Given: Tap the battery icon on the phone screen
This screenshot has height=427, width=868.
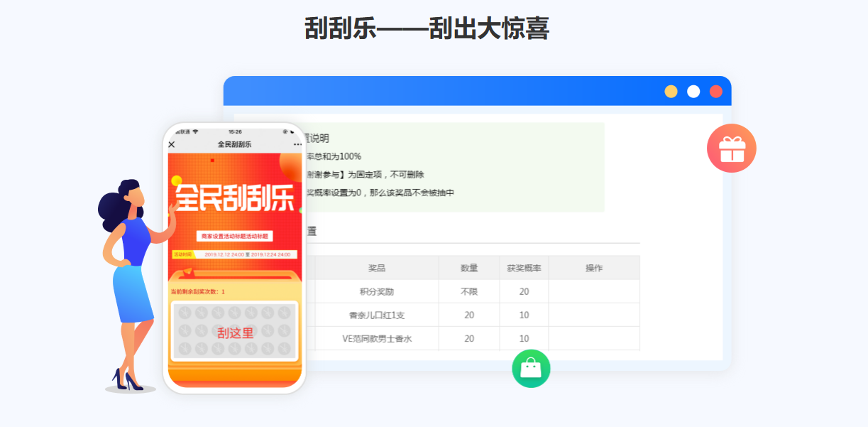Looking at the screenshot, I should [x=292, y=131].
